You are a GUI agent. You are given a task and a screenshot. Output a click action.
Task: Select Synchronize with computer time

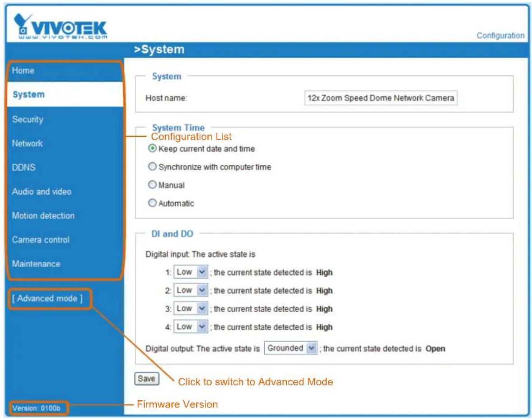[x=152, y=167]
